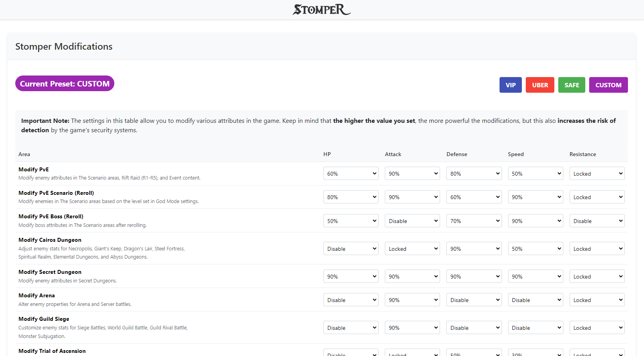
Task: Click the Current Preset: CUSTOM badge
Action: pyautogui.click(x=65, y=83)
